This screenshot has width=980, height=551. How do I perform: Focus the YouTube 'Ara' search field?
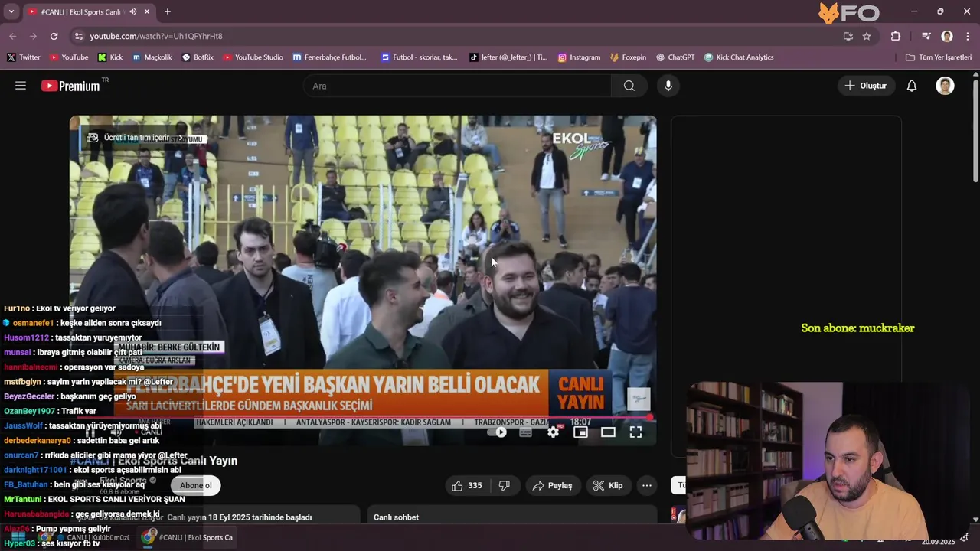point(457,86)
